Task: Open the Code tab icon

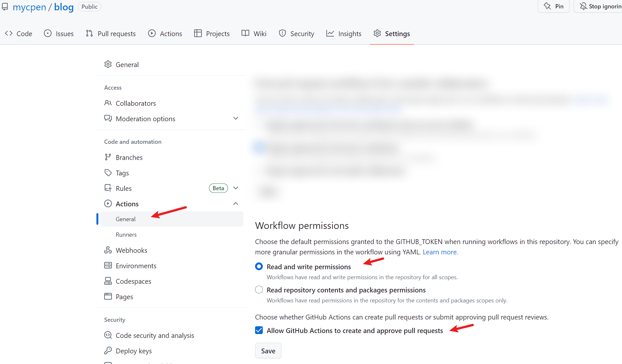Action: [9, 33]
